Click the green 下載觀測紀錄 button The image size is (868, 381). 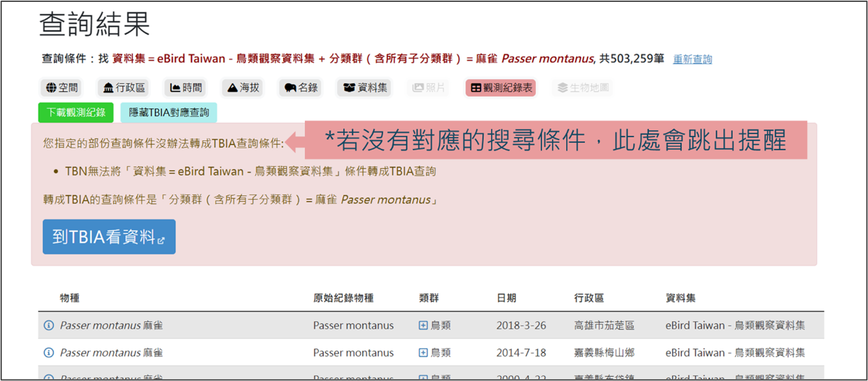pyautogui.click(x=76, y=113)
